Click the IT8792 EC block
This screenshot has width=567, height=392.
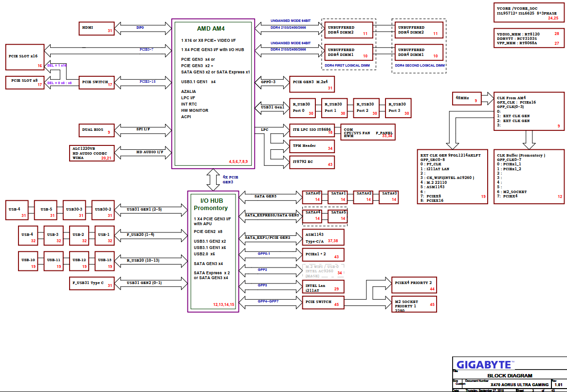(x=312, y=162)
